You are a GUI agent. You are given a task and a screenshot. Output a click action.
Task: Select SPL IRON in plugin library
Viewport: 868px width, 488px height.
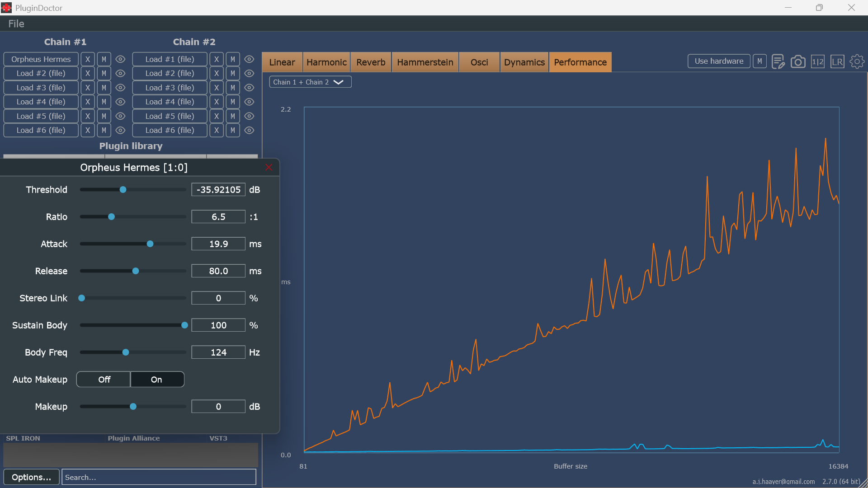pyautogui.click(x=131, y=438)
